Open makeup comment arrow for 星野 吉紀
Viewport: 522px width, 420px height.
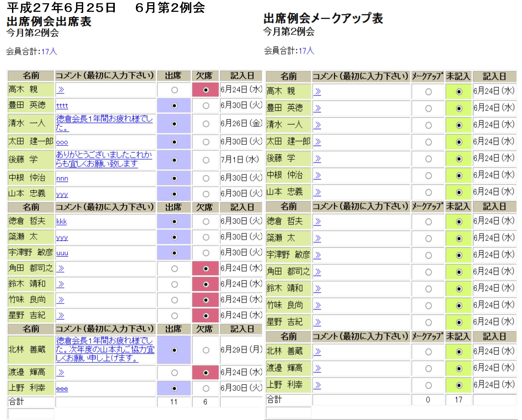[317, 322]
